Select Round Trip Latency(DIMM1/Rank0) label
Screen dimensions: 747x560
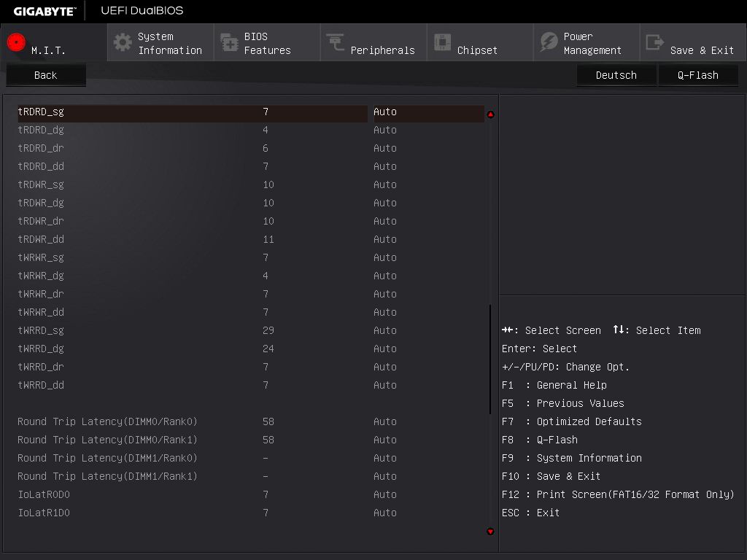tap(107, 458)
